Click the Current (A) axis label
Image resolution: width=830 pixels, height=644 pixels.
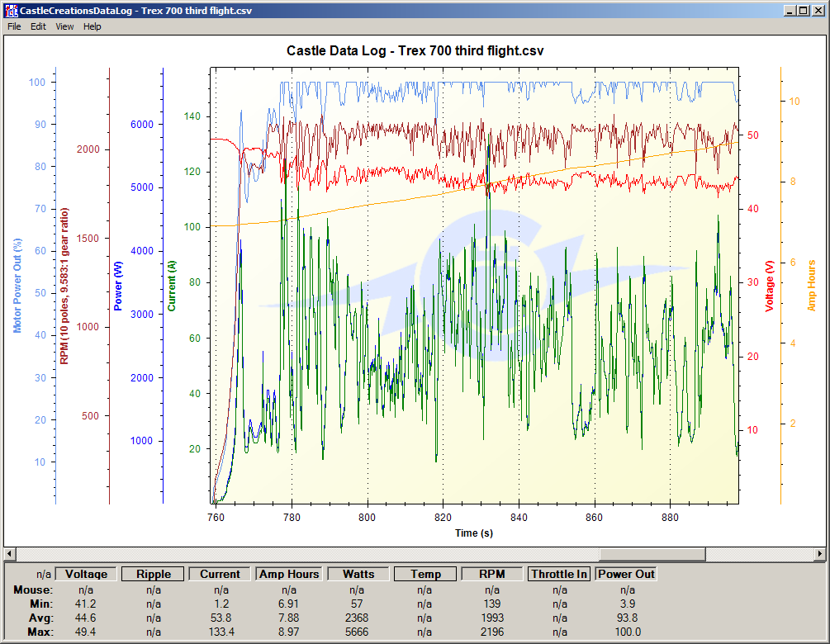click(x=172, y=286)
